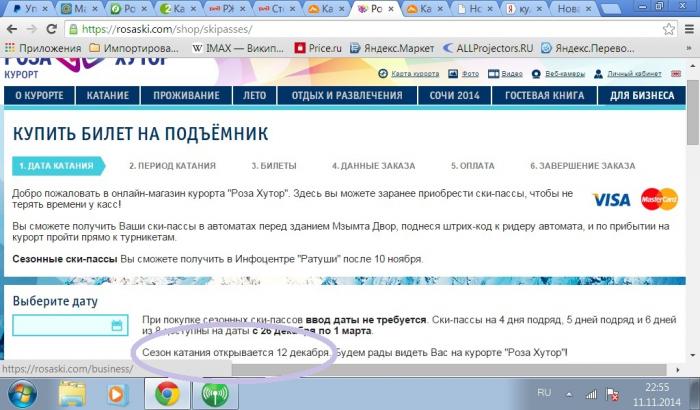Switch to the РЖ browser tab
700x410 pixels.
pyautogui.click(x=228, y=8)
